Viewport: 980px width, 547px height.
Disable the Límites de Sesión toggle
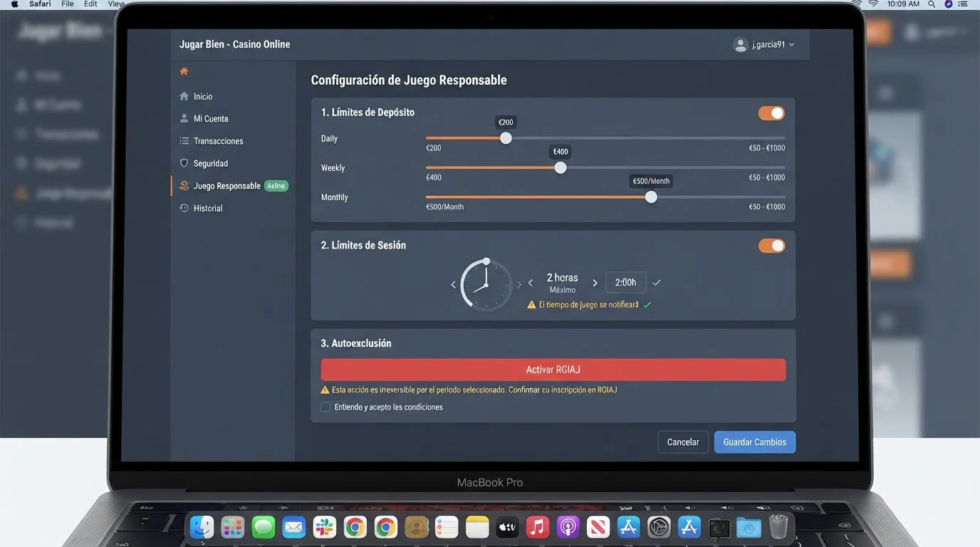(x=771, y=246)
